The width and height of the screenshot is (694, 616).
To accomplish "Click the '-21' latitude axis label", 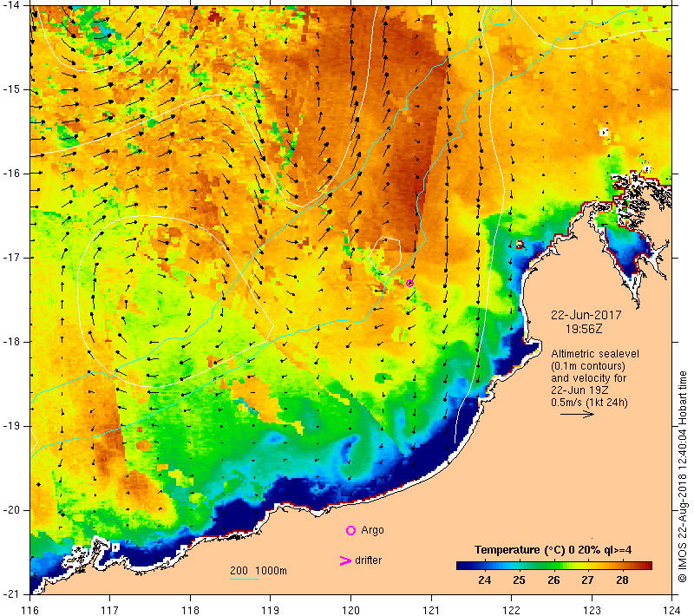I will pyautogui.click(x=10, y=593).
